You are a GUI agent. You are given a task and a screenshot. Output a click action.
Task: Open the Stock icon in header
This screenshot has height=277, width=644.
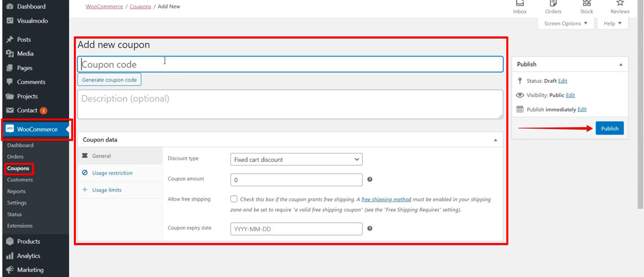pos(587,4)
